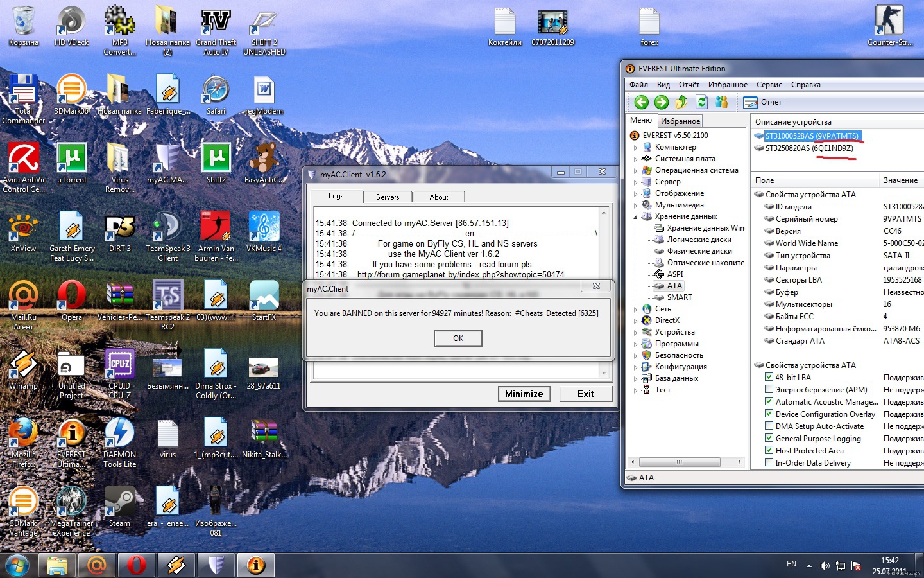Click the Значение column header

(901, 180)
